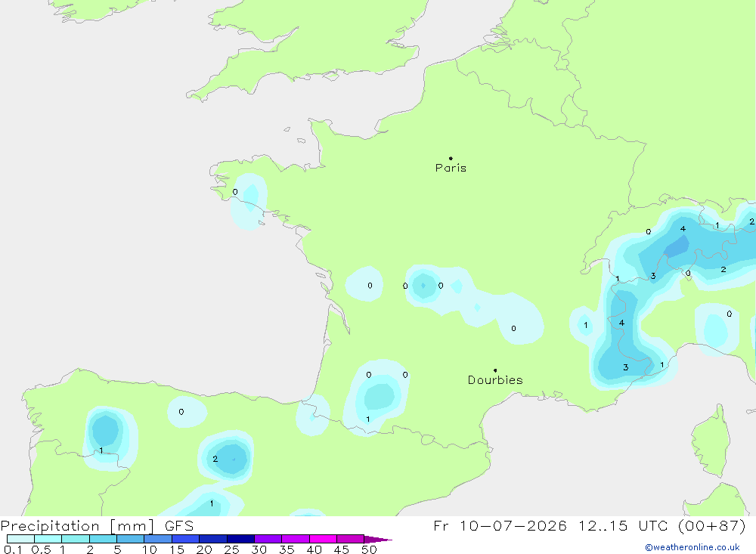Pick the 20–25 mm legend swatch
The image size is (756, 554).
coord(213,539)
